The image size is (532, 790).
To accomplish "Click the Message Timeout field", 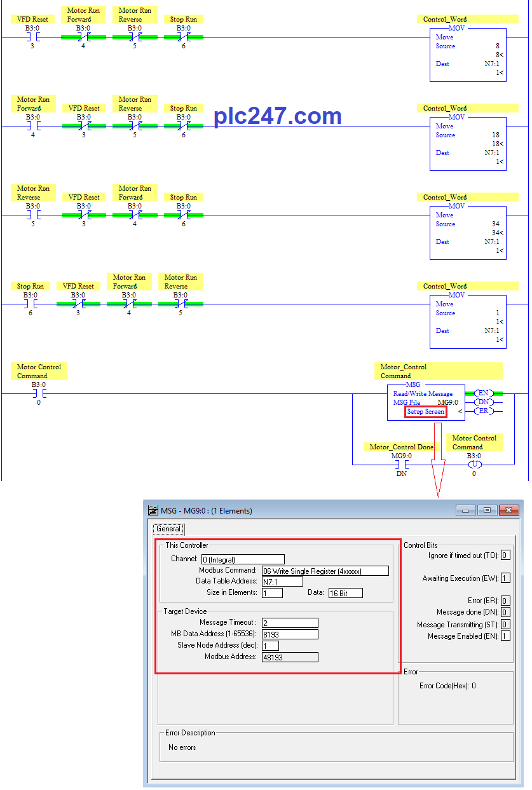I will 290,623.
